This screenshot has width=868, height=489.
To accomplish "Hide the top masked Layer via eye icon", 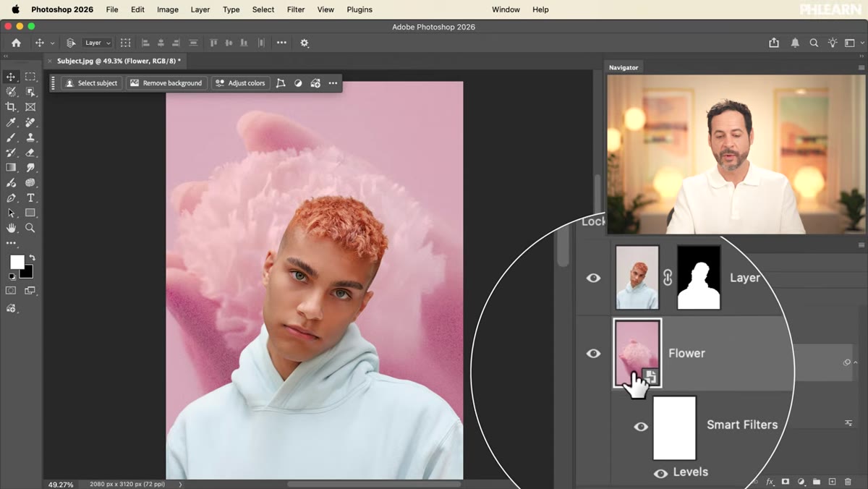I will click(x=593, y=278).
